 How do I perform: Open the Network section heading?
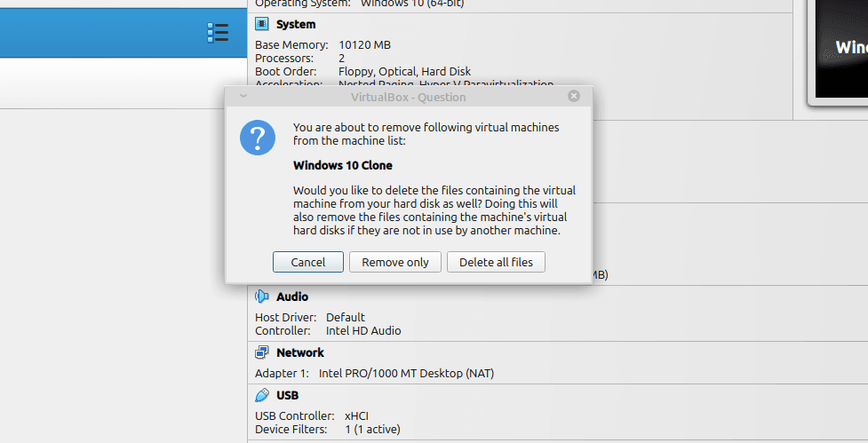tap(300, 352)
